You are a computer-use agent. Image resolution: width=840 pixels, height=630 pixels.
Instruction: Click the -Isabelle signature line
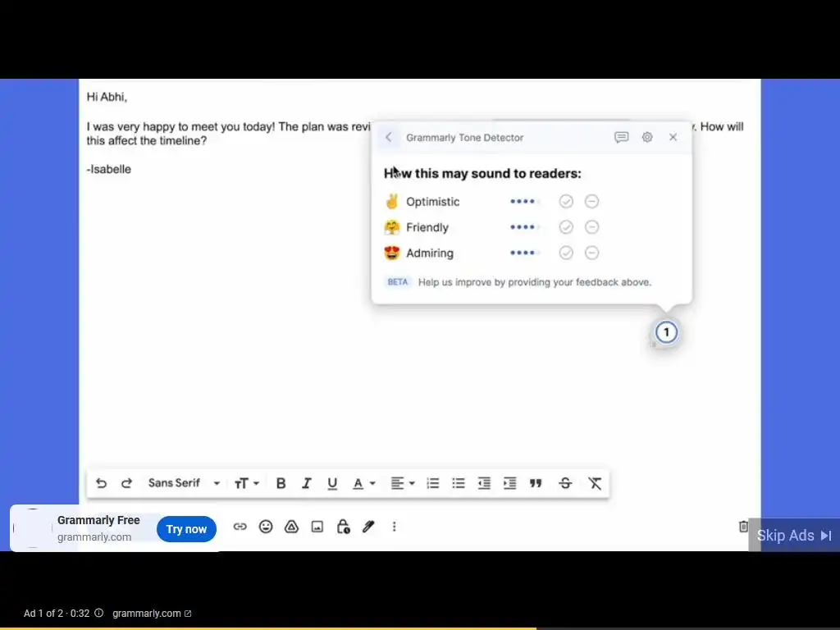109,169
